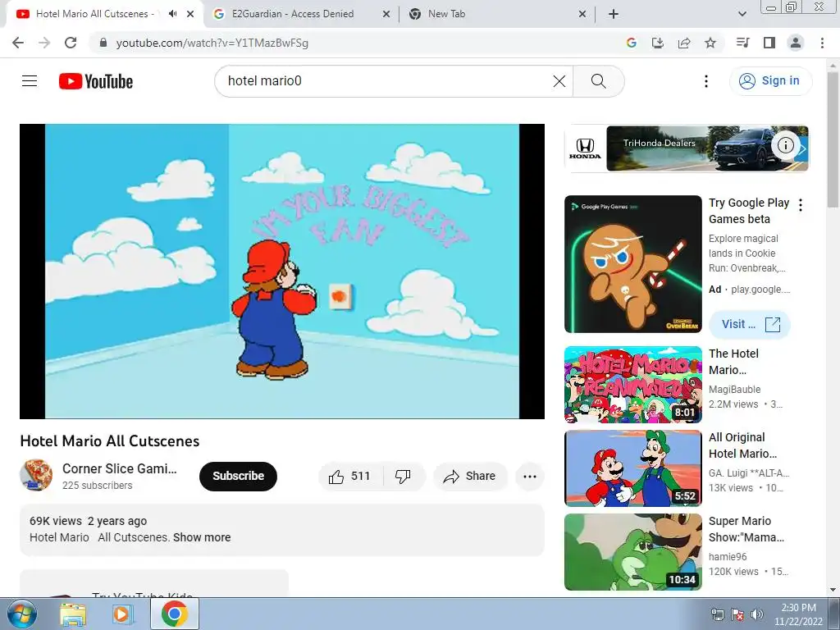Open the Windows Start button
840x630 pixels.
pyautogui.click(x=22, y=614)
